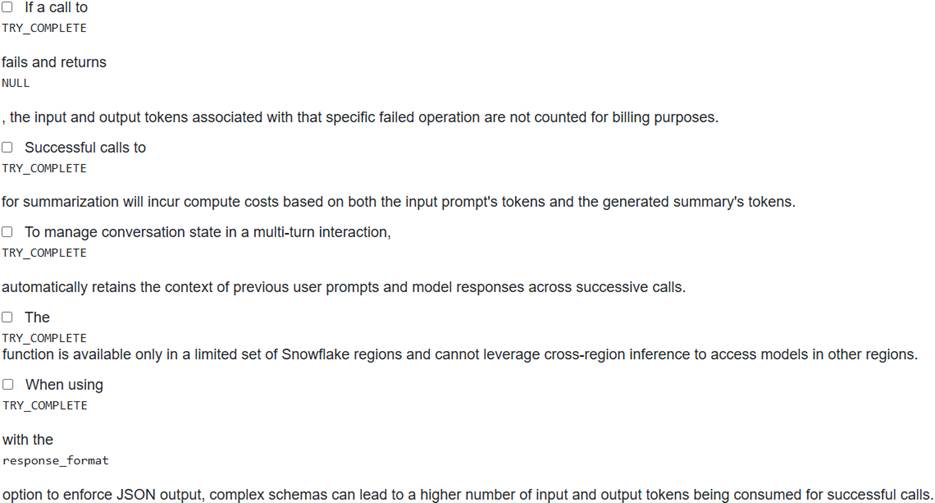The height and width of the screenshot is (503, 935).
Task: Check the "If a call to" checkbox
Action: click(x=7, y=7)
